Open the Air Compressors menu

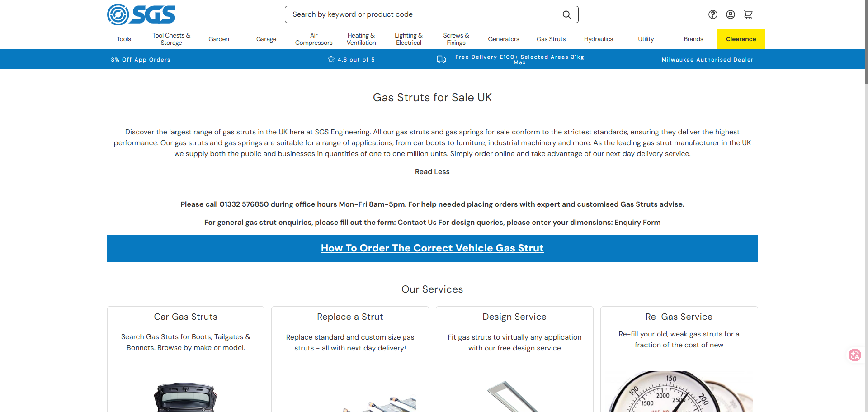coord(314,39)
